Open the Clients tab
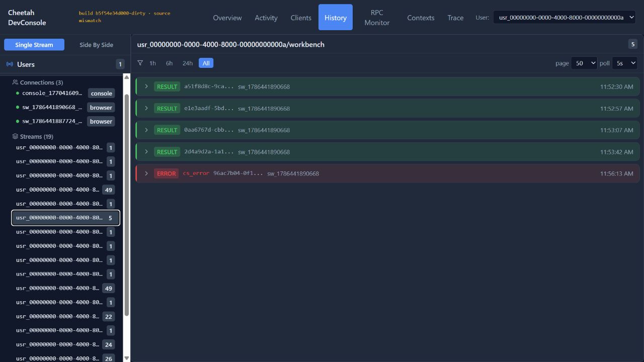The width and height of the screenshot is (644, 362). 301,18
